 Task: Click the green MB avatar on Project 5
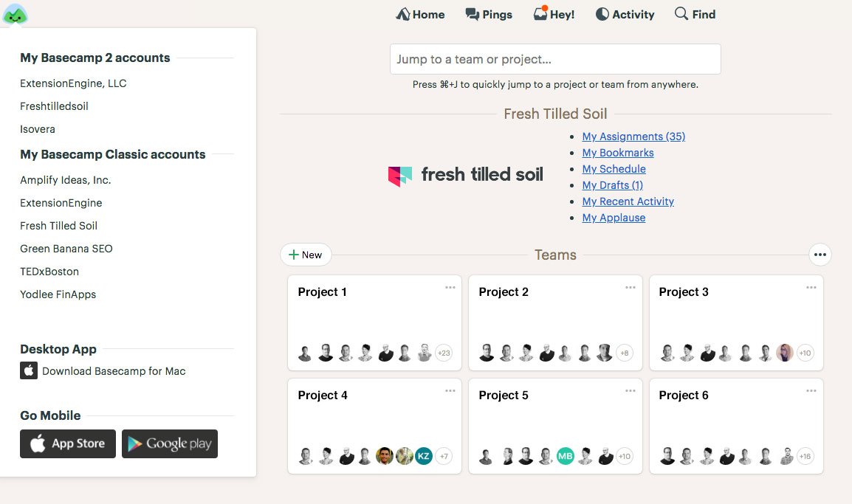(566, 456)
